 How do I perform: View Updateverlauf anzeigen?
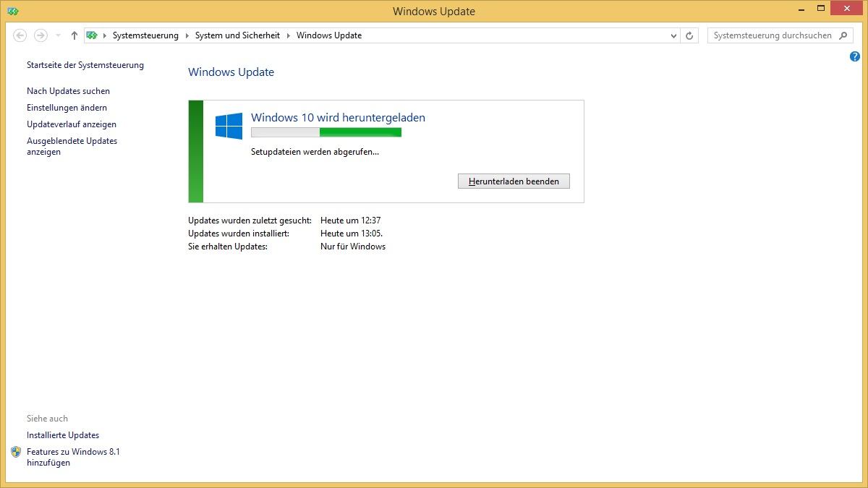pyautogui.click(x=72, y=124)
